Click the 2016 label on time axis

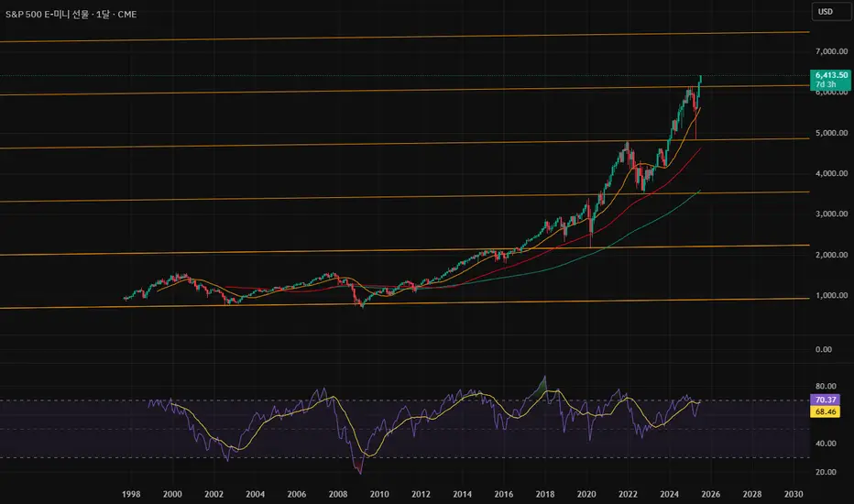coord(503,494)
